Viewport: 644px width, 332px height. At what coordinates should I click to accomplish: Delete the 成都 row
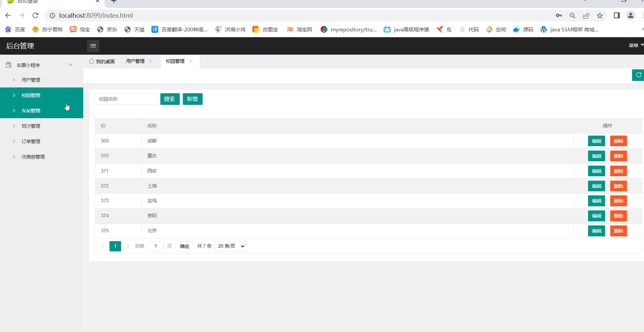pyautogui.click(x=618, y=141)
